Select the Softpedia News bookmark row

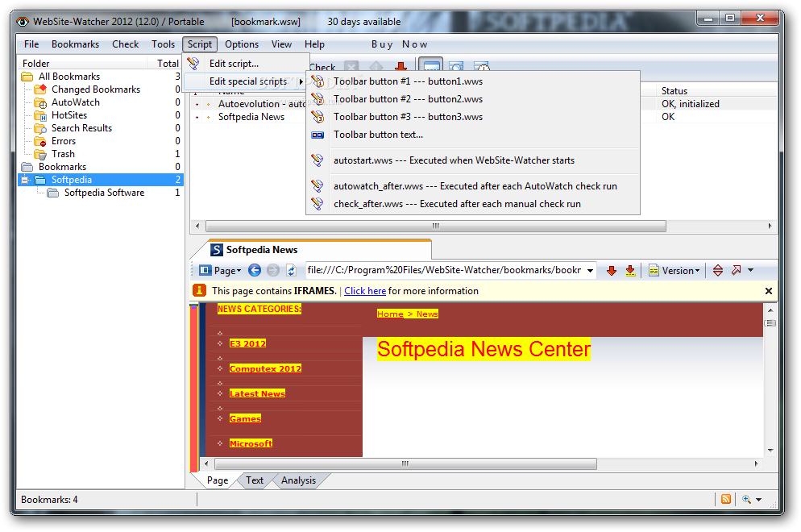click(x=251, y=117)
